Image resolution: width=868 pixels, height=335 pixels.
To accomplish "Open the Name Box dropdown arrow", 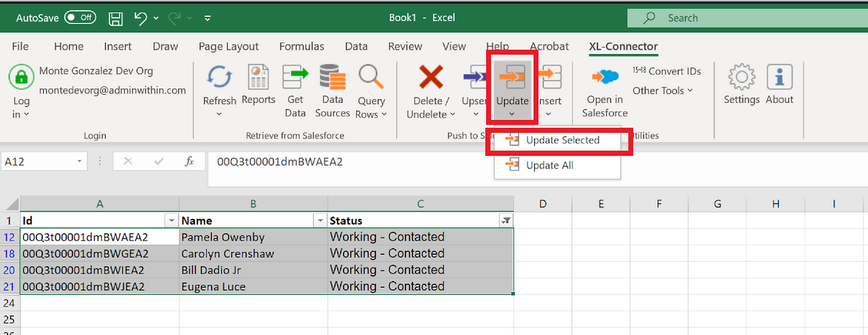I will 79,162.
